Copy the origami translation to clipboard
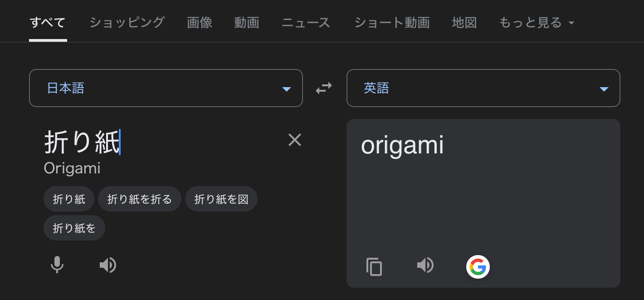 point(374,266)
